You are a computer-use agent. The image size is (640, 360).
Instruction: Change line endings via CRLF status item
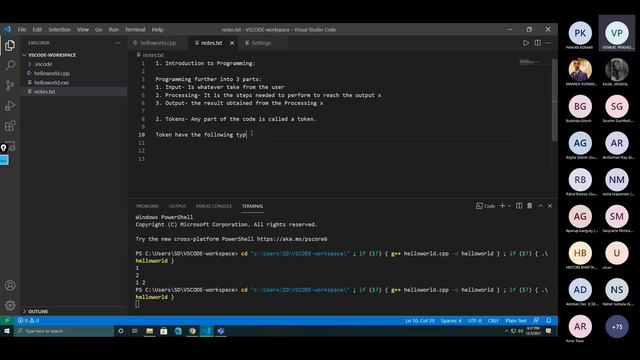pos(493,320)
